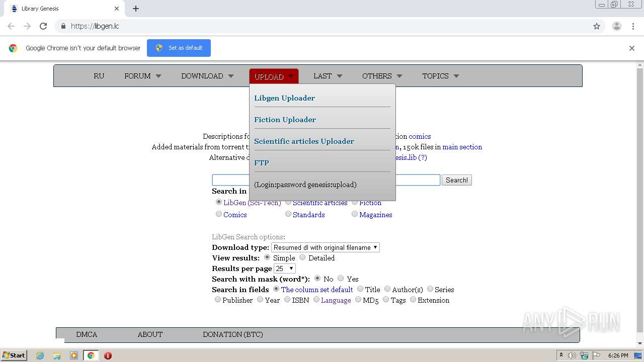Open the Windows Start menu
This screenshot has width=644, height=362.
tap(14, 355)
